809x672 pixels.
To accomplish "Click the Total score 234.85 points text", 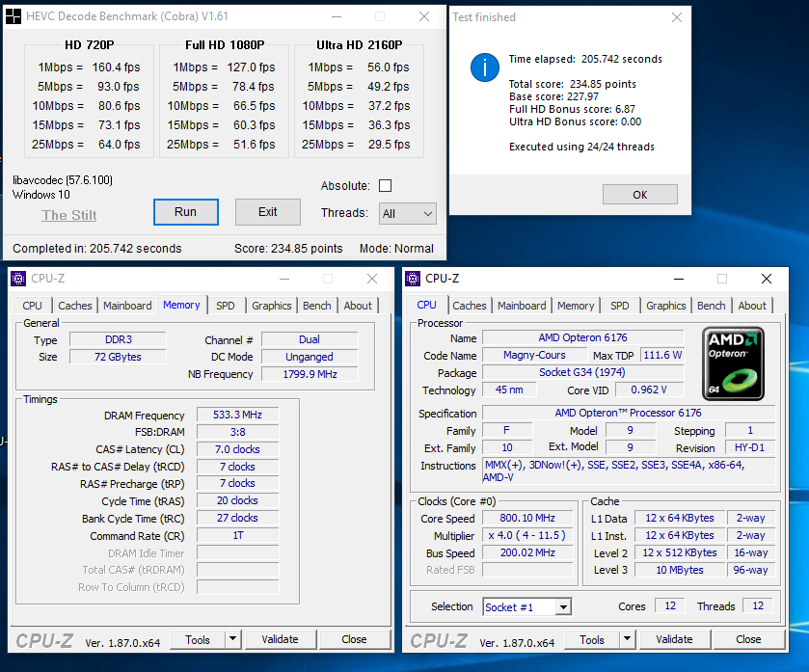I will 572,84.
